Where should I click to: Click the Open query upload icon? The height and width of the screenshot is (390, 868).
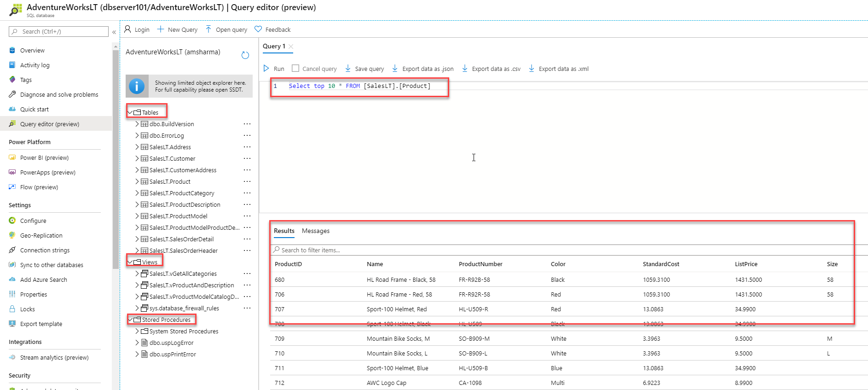pyautogui.click(x=208, y=29)
